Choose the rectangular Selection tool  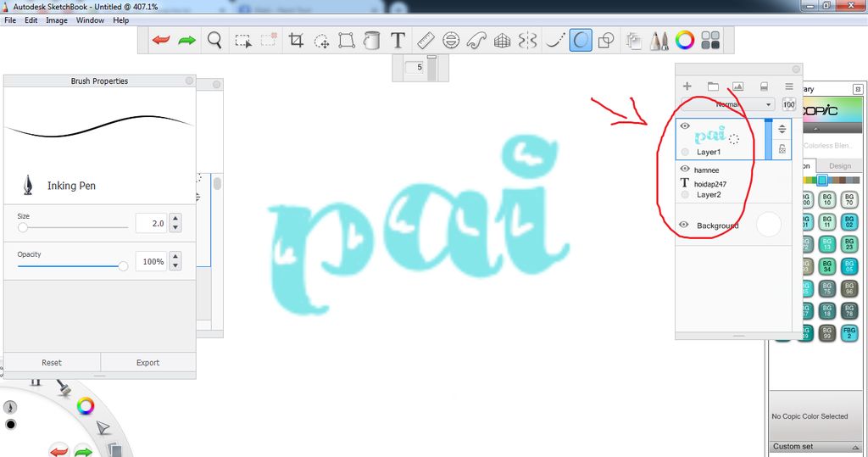pyautogui.click(x=243, y=41)
